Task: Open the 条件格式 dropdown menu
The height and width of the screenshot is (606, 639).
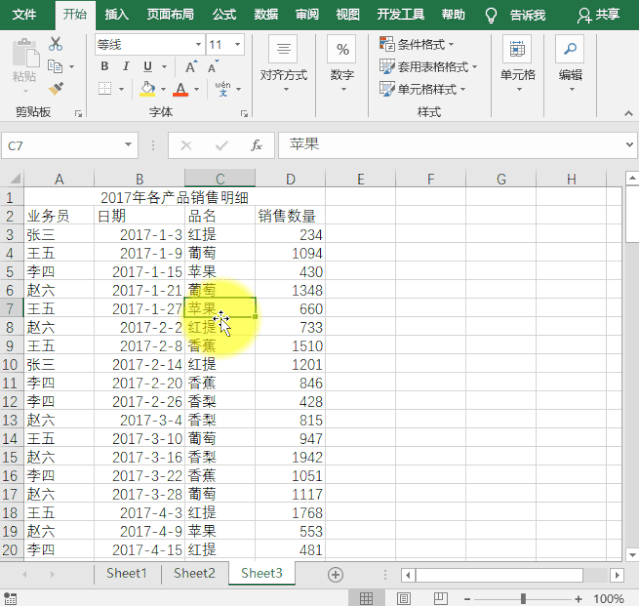Action: 418,44
